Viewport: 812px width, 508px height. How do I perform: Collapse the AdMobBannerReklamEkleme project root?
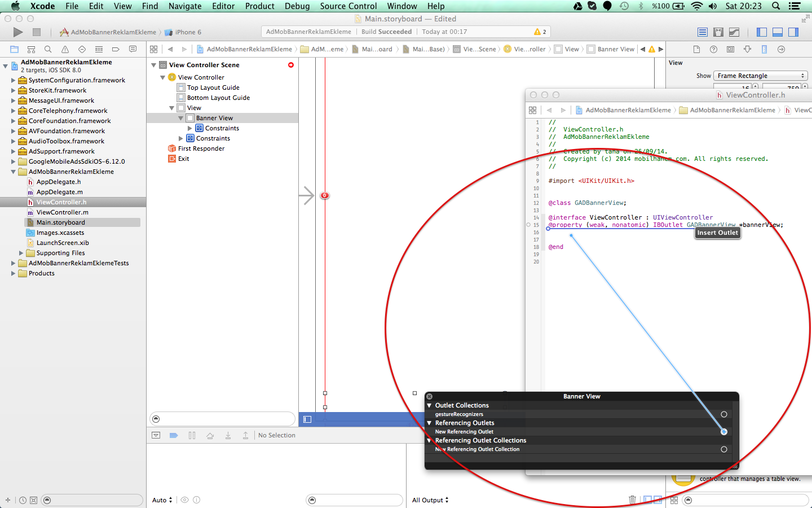click(5, 66)
